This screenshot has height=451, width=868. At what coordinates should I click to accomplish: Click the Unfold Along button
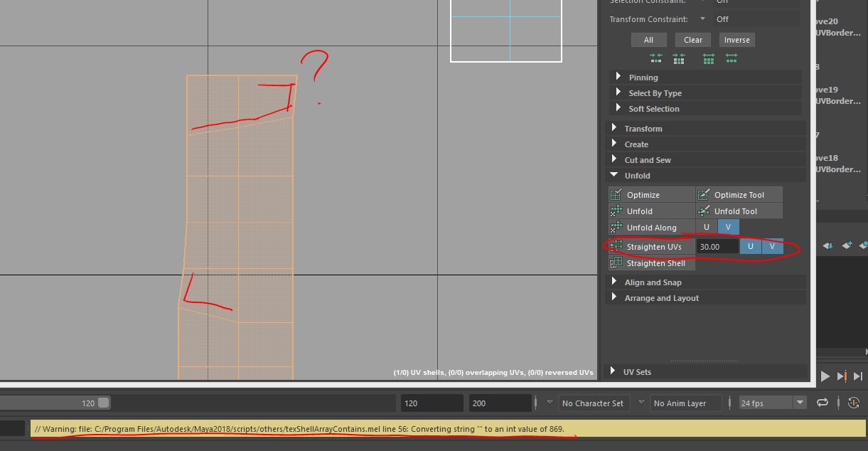pos(651,228)
